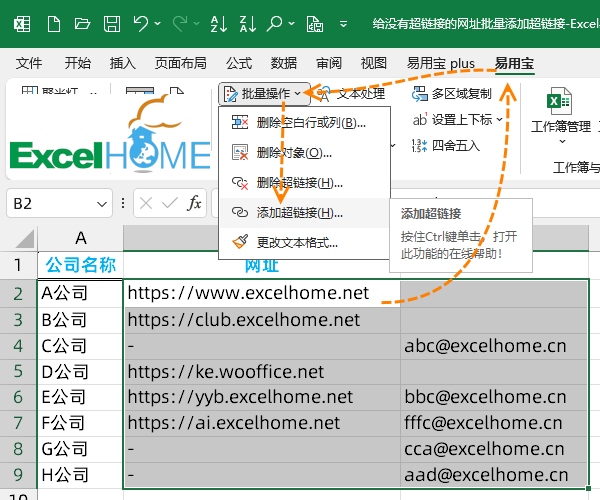Viewport: 600px width, 500px height.
Task: Expand the Name Box dropdown arrow
Action: tap(102, 204)
